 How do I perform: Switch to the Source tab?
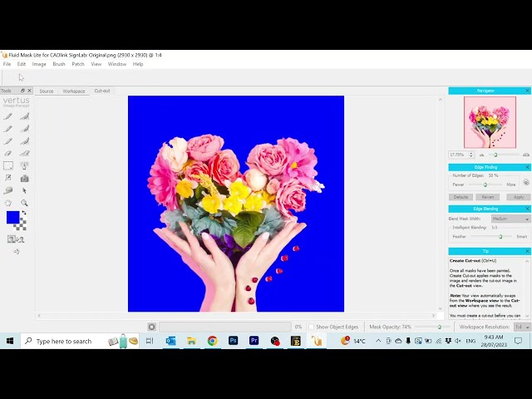[x=47, y=91]
